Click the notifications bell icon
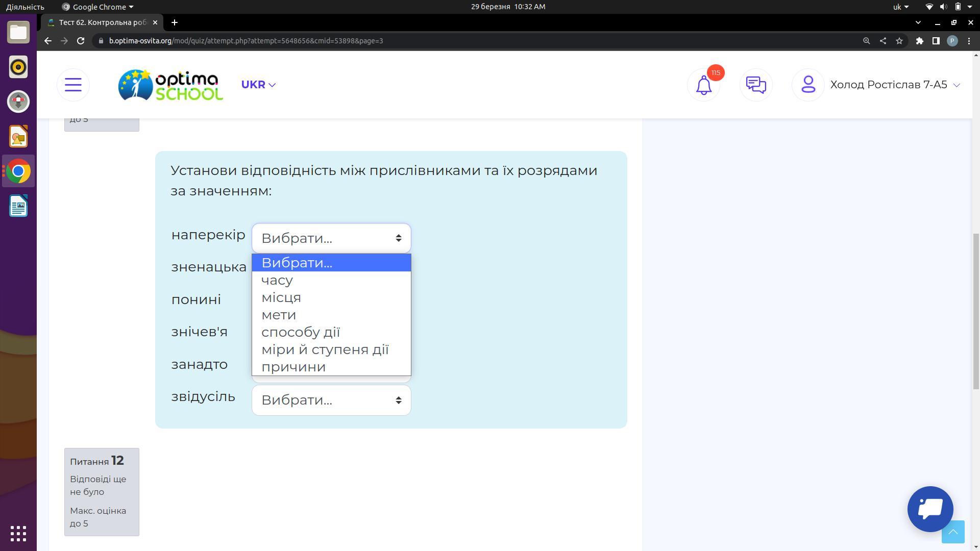Image resolution: width=980 pixels, height=551 pixels. point(704,85)
